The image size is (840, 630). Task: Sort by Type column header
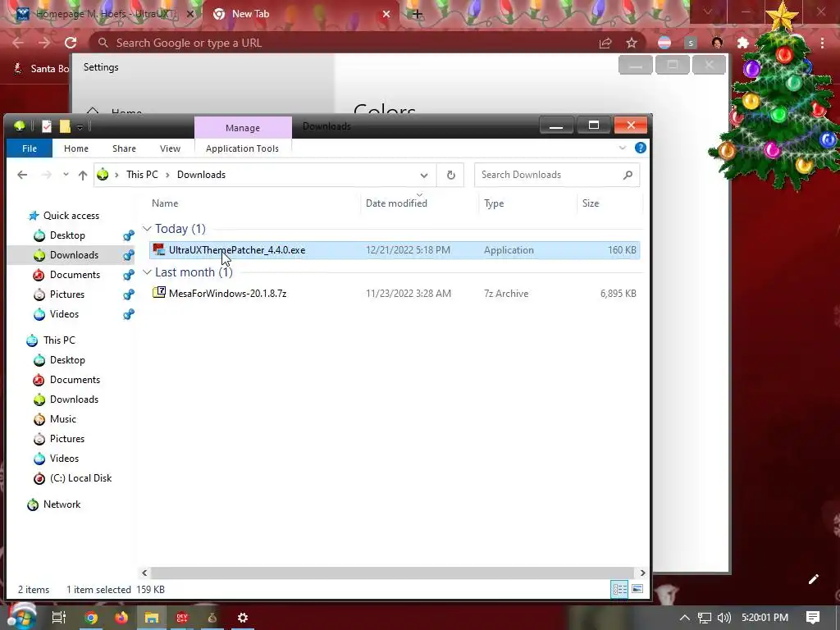[493, 203]
